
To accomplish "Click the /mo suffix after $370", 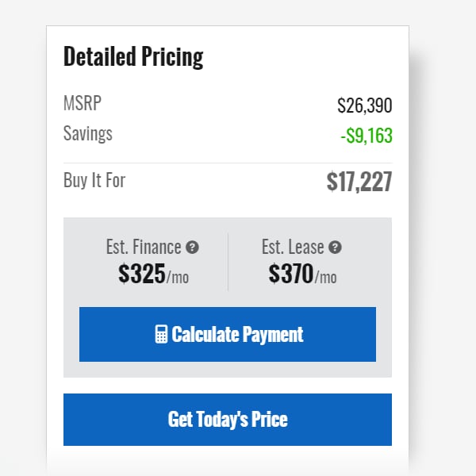I will point(325,277).
